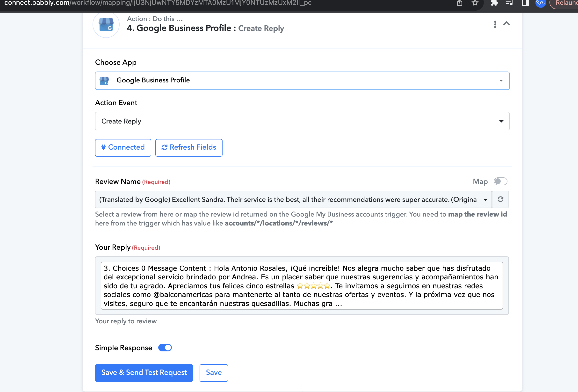Open the Review Name selection dropdown
This screenshot has height=392, width=578.
tap(293, 199)
